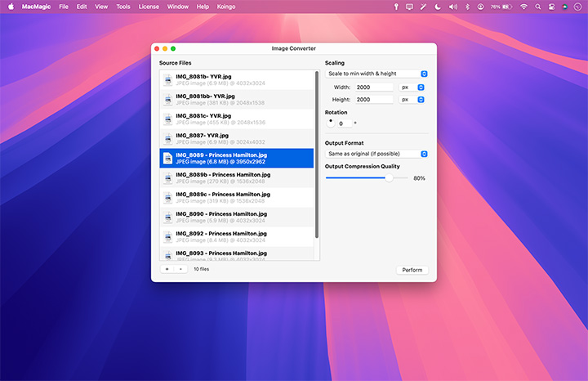Open Spotlight search in the menu bar

click(x=537, y=7)
